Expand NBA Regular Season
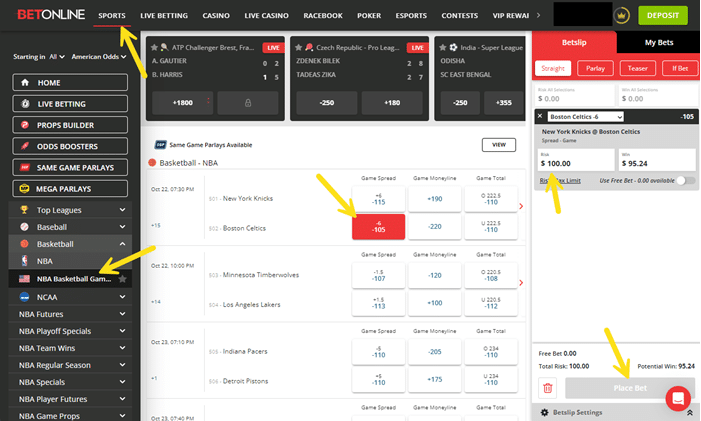Image resolution: width=701 pixels, height=421 pixels. pyautogui.click(x=70, y=365)
